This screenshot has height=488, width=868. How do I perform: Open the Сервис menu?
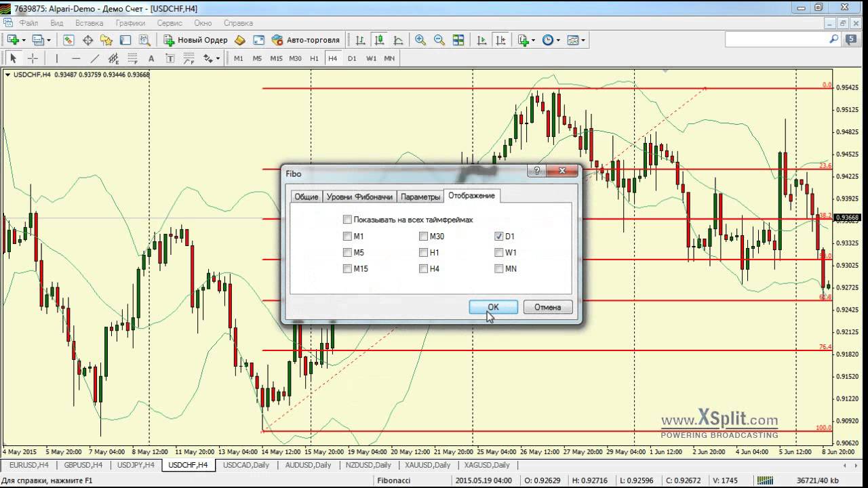[170, 22]
